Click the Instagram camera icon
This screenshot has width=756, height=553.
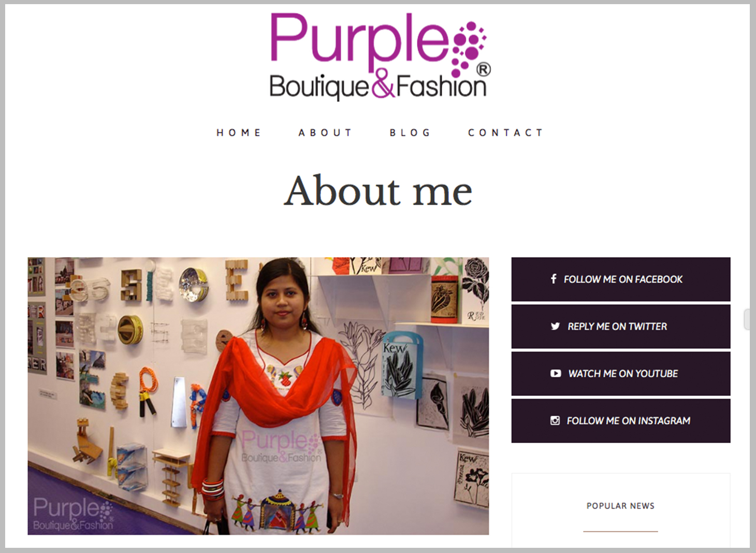point(555,420)
